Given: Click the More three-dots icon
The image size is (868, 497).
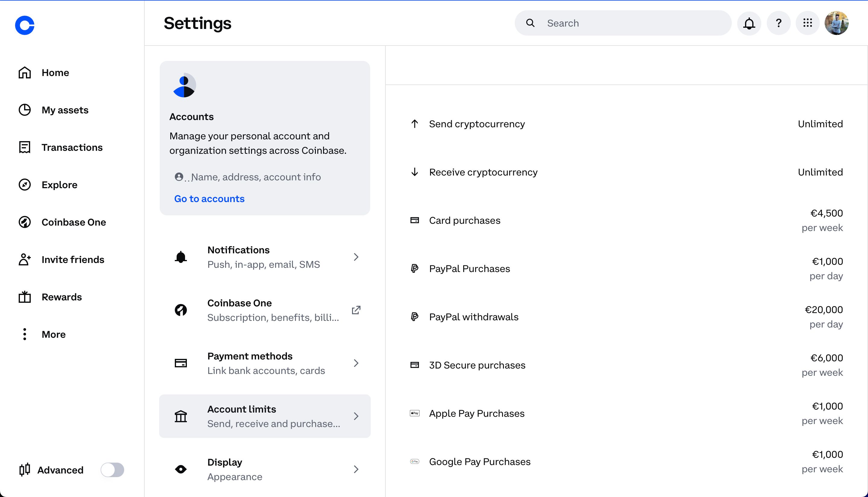Looking at the screenshot, I should click(x=24, y=334).
